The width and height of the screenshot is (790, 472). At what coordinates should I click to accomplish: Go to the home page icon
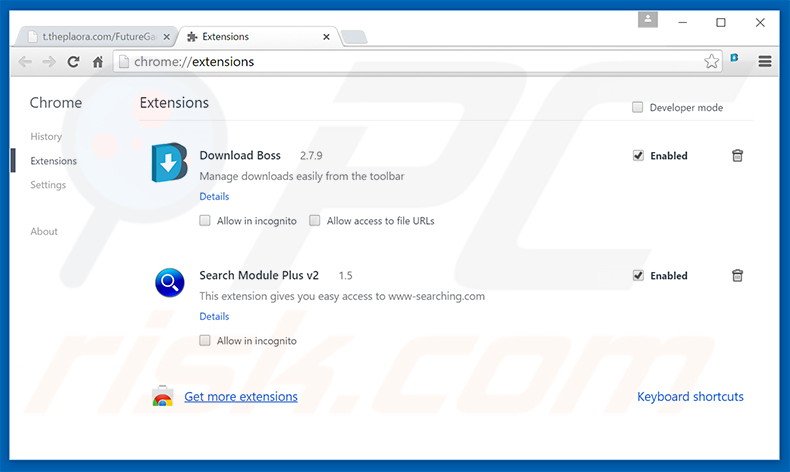coord(98,62)
